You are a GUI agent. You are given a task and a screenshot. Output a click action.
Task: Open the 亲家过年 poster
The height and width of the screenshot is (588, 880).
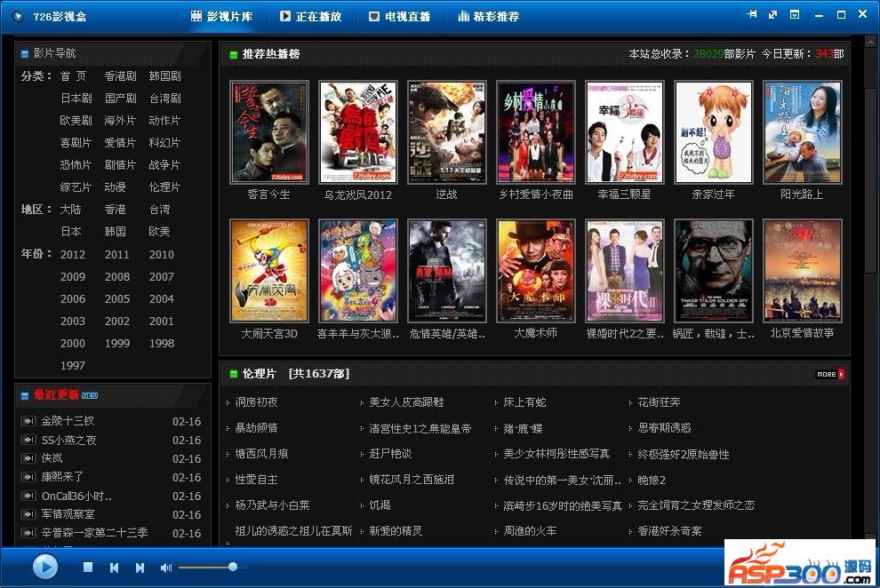(x=713, y=132)
